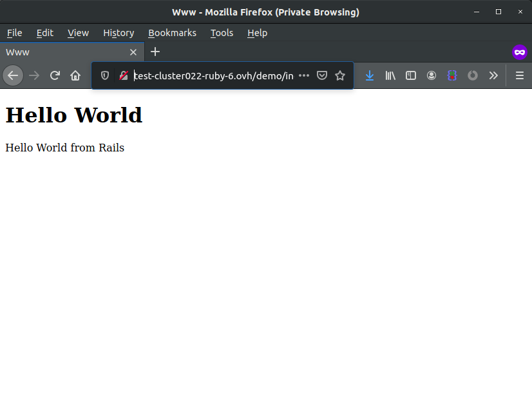Toggle the sidebar view
Viewport: 532px width, 415px height.
pos(411,75)
